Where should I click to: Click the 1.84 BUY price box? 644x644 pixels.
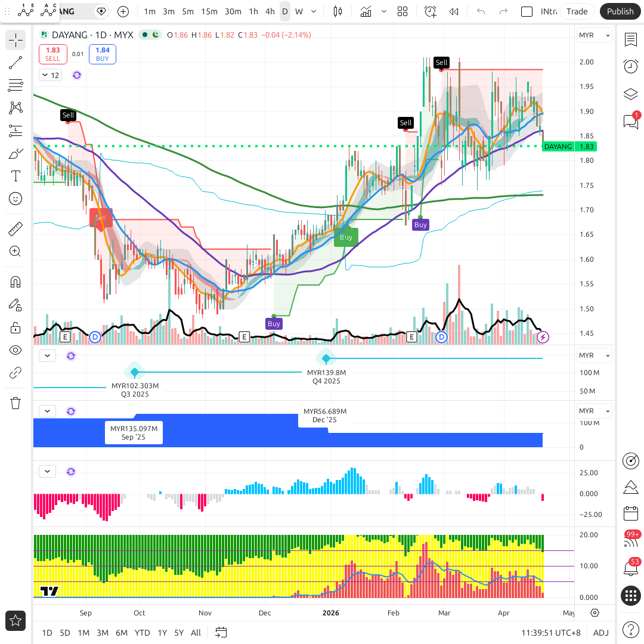(103, 54)
